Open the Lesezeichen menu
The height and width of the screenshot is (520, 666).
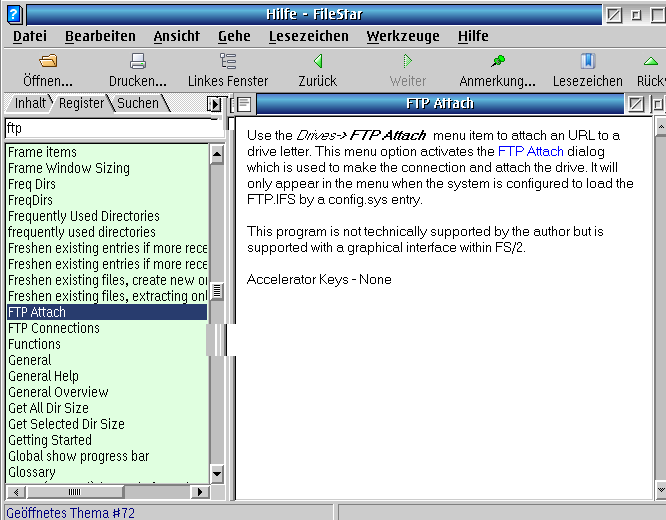pyautogui.click(x=309, y=36)
